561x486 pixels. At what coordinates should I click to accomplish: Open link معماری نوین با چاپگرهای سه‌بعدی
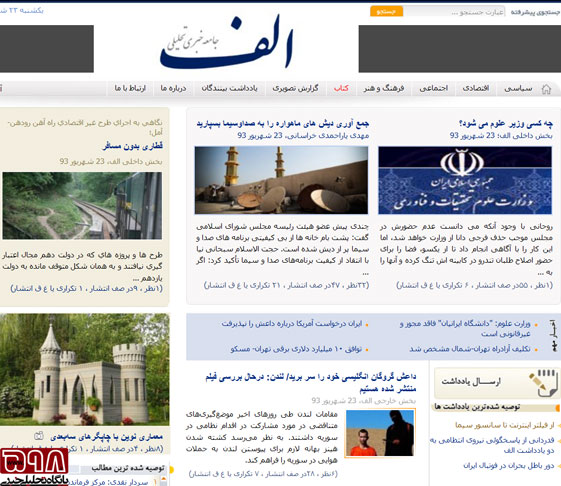click(106, 437)
